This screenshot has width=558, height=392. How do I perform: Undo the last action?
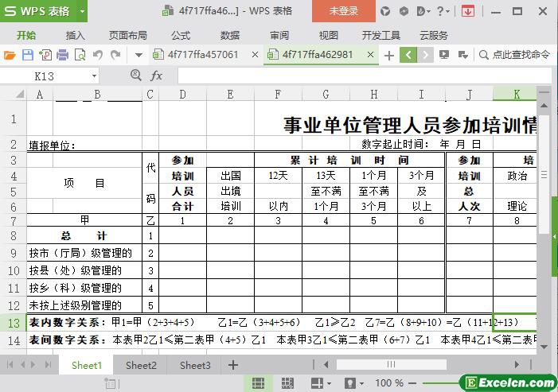click(x=97, y=55)
